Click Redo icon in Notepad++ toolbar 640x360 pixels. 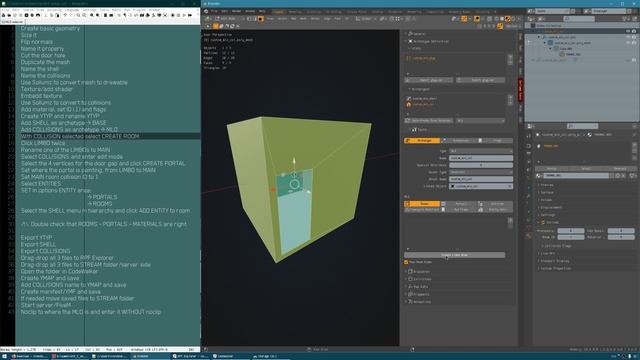pos(71,15)
